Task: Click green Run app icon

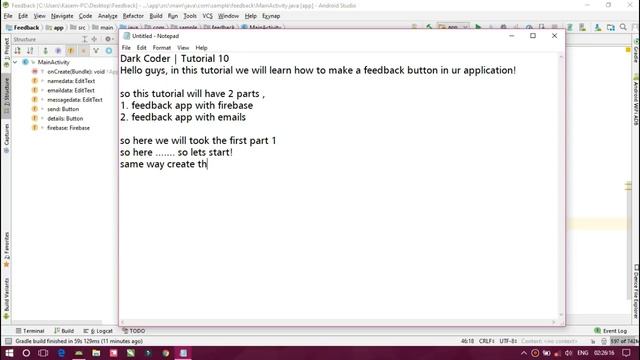Action: click(478, 27)
